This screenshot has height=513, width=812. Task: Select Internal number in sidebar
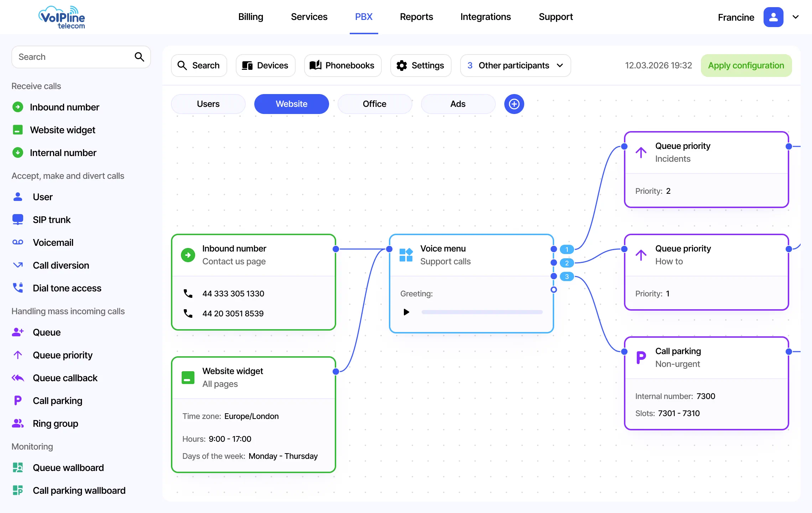click(x=54, y=153)
